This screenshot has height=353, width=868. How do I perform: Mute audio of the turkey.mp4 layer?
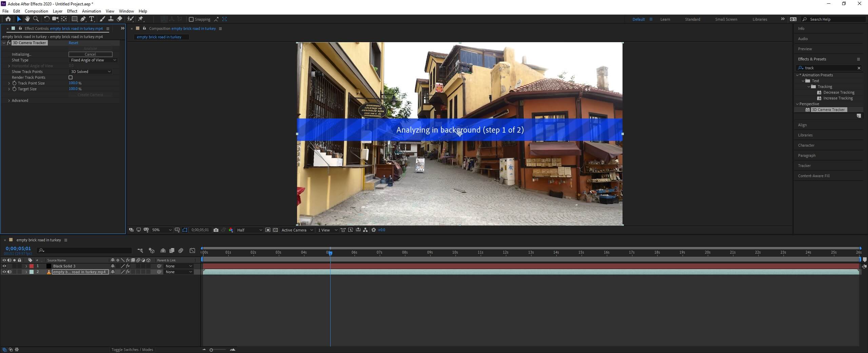[9, 272]
